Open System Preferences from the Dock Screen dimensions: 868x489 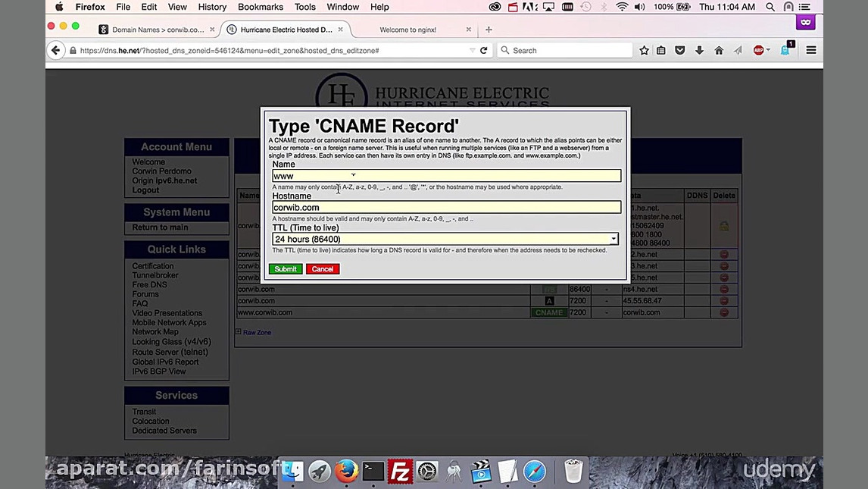click(426, 472)
